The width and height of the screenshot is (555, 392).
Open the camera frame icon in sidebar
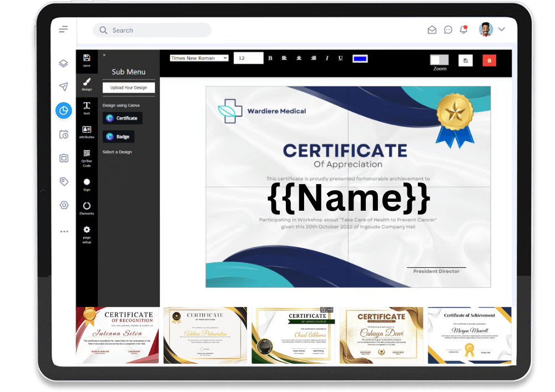coord(64,158)
